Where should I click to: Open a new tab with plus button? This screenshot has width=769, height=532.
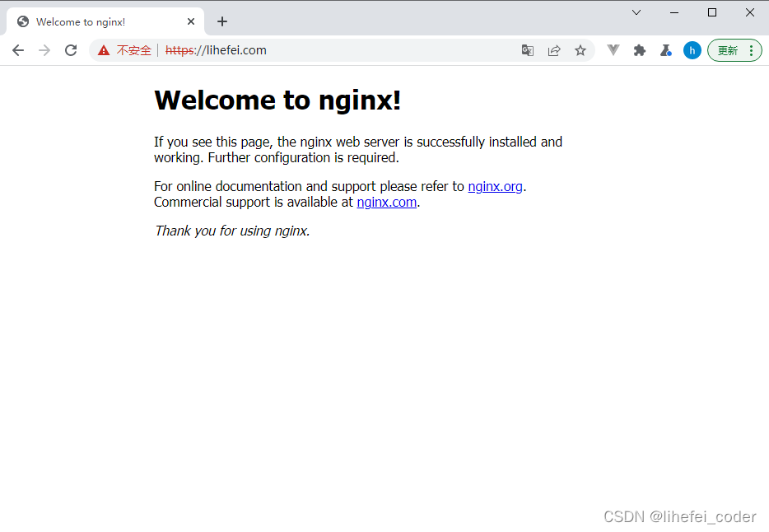tap(222, 21)
